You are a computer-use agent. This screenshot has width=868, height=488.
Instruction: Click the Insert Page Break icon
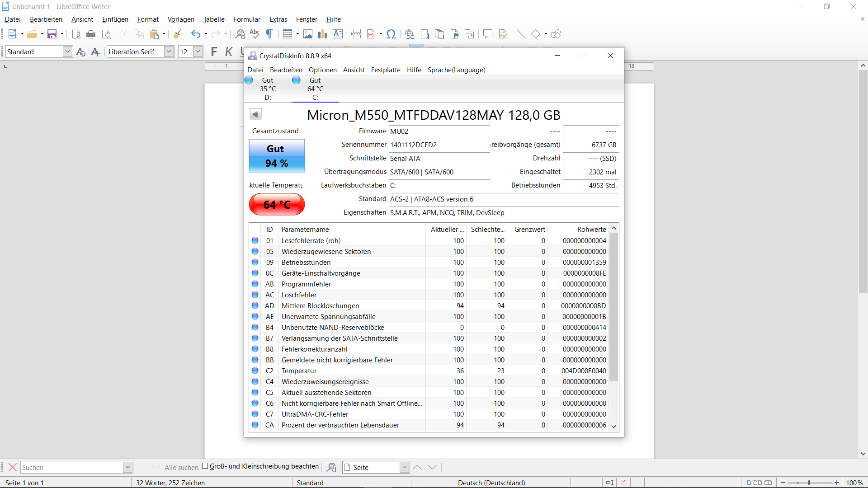point(356,34)
